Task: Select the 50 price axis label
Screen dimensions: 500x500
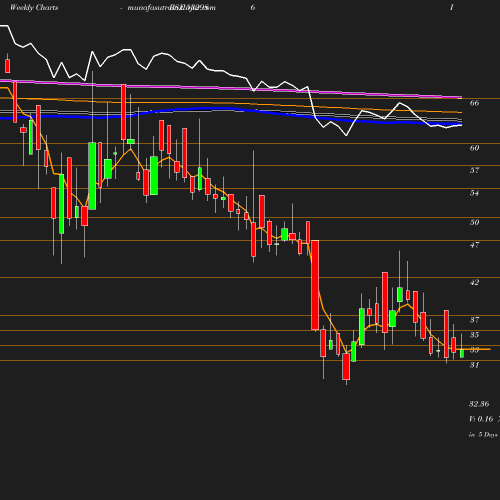Action: [x=474, y=222]
